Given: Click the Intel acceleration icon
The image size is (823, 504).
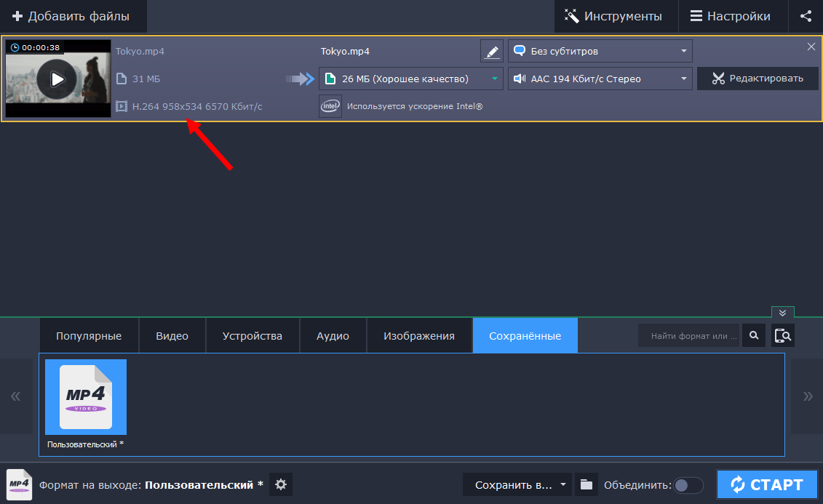Looking at the screenshot, I should coord(330,106).
